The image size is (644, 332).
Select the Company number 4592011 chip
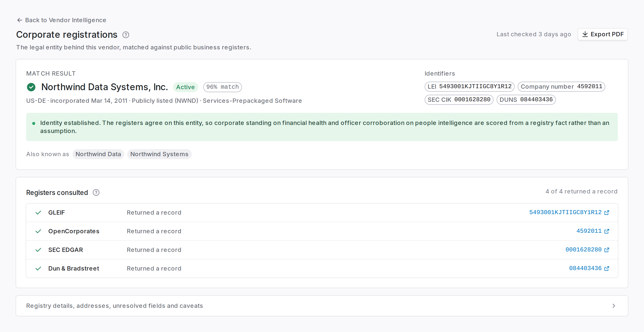(561, 87)
